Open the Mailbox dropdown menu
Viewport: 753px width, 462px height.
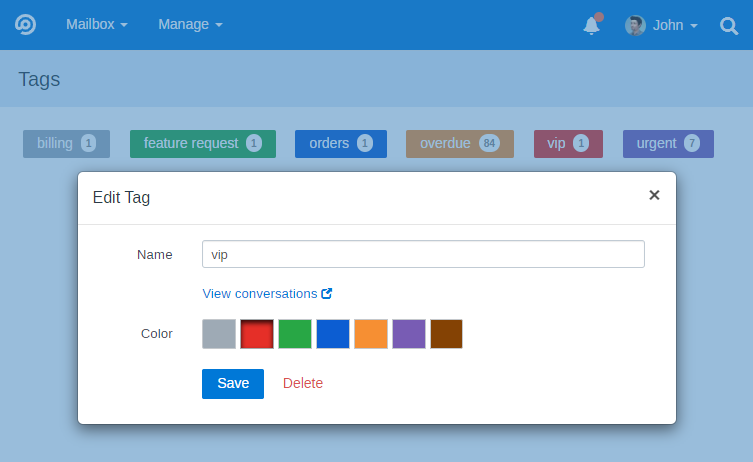pyautogui.click(x=97, y=24)
